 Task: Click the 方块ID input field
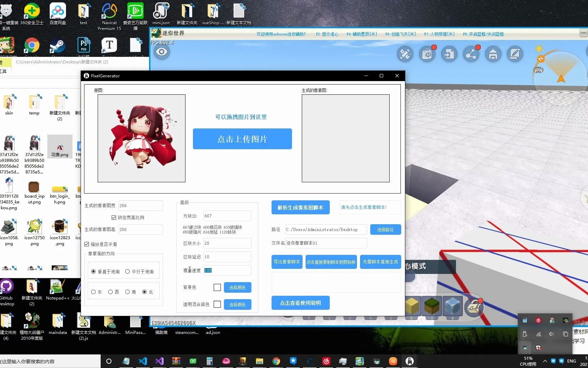227,216
